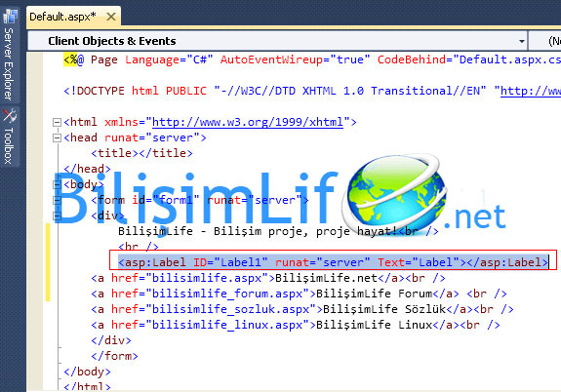Click the bilisimlife_forum.aspx href line
Image resolution: width=561 pixels, height=392 pixels.
(x=299, y=294)
